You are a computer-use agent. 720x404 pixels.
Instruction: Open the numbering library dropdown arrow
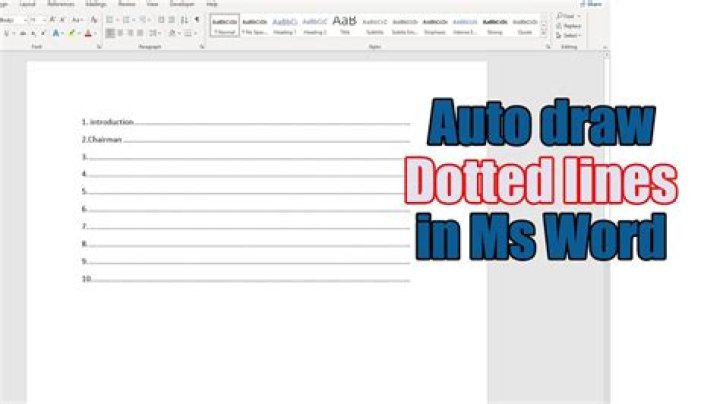tap(134, 20)
